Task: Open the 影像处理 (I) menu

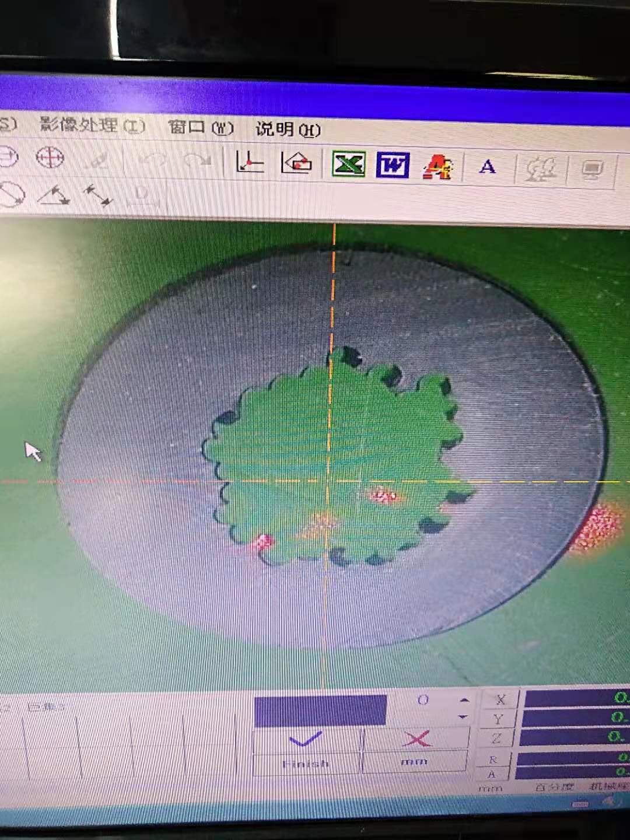Action: tap(92, 125)
